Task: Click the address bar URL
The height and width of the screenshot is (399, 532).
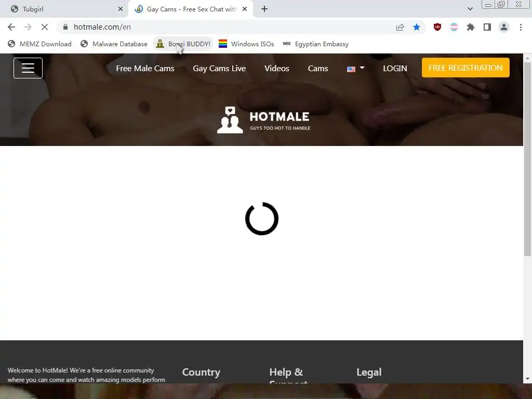Action: tap(102, 27)
